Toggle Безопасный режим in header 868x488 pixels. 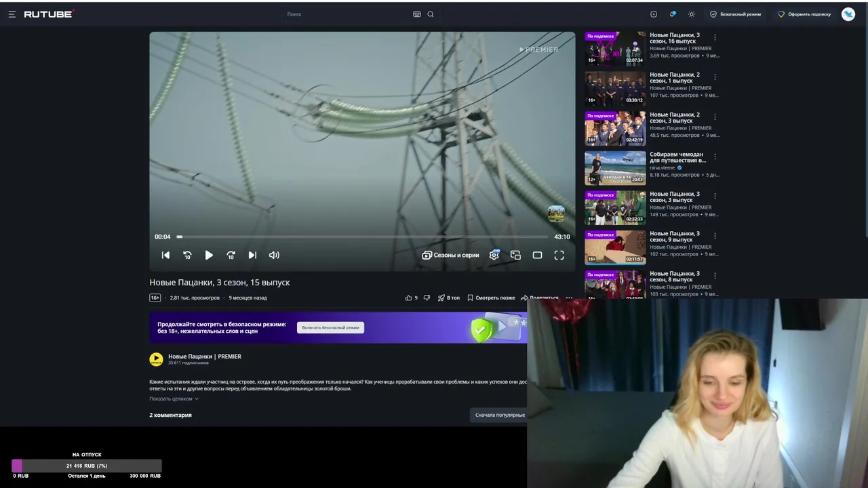(735, 14)
